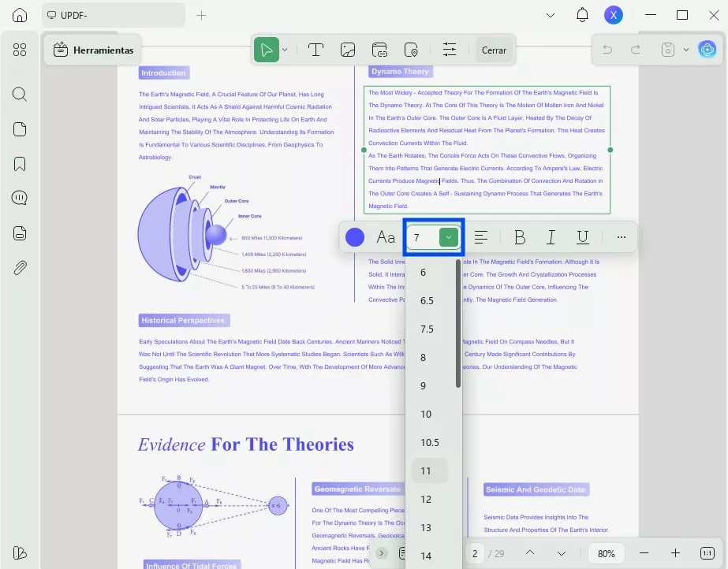The image size is (728, 569).
Task: Open the text color swatch
Action: pos(355,237)
